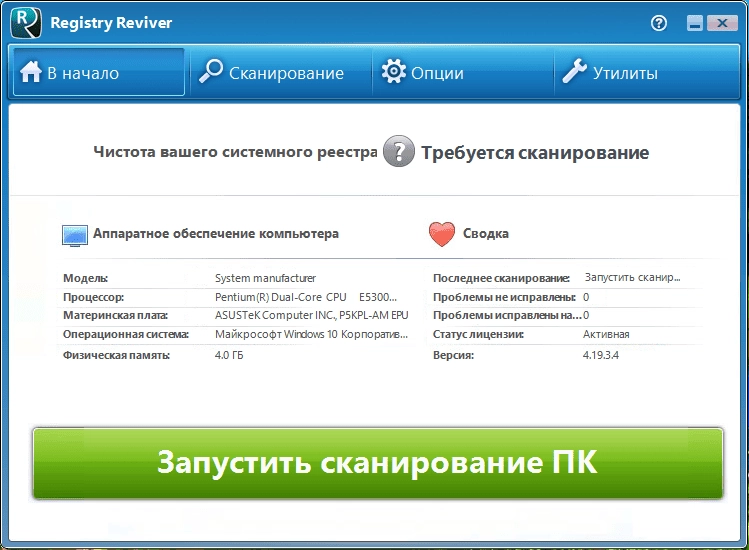The height and width of the screenshot is (550, 749).
Task: Click the Сводка heading
Action: [486, 234]
